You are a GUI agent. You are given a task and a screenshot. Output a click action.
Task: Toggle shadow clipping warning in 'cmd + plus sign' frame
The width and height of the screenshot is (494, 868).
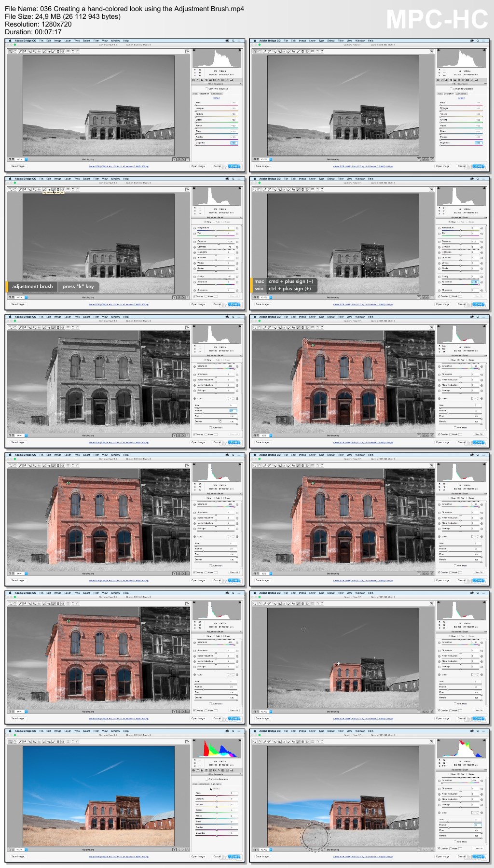tap(438, 188)
